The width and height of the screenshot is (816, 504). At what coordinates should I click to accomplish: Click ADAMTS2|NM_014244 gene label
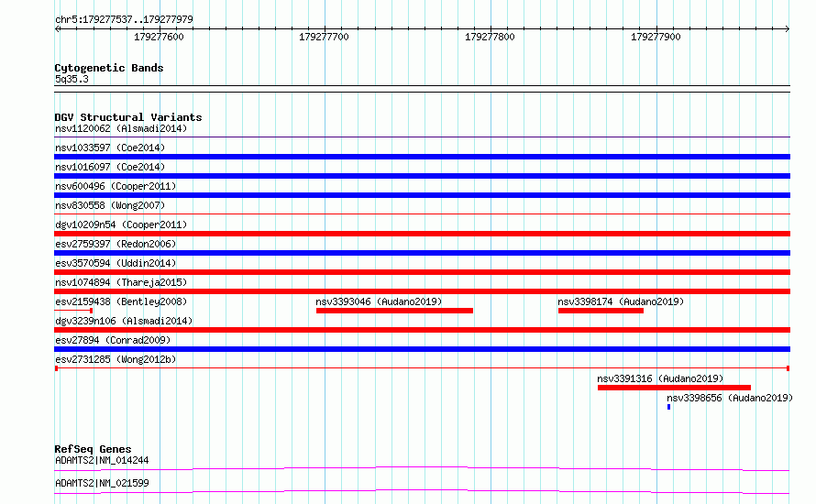102,460
